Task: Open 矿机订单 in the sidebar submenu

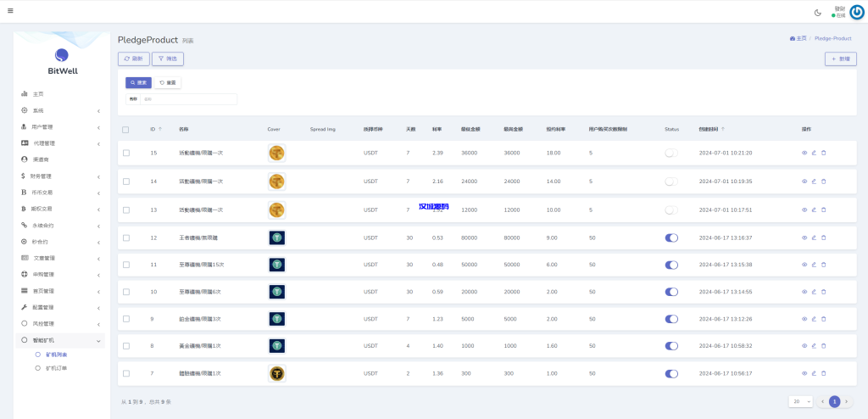Action: click(57, 369)
